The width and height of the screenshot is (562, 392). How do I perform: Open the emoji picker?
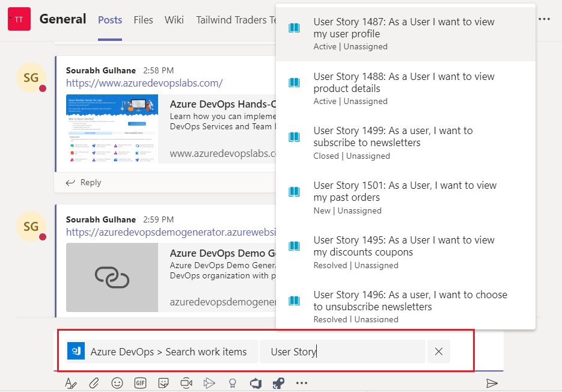tap(117, 384)
